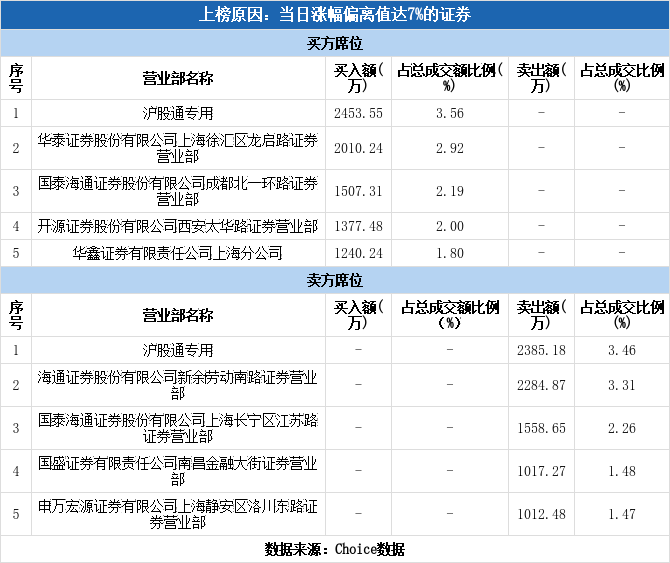Select sell amount 2284.87
This screenshot has width=670, height=563.
(x=541, y=385)
